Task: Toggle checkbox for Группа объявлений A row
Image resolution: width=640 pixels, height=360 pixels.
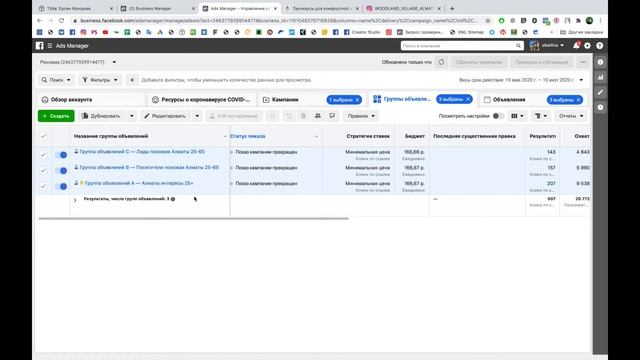Action: click(x=43, y=186)
